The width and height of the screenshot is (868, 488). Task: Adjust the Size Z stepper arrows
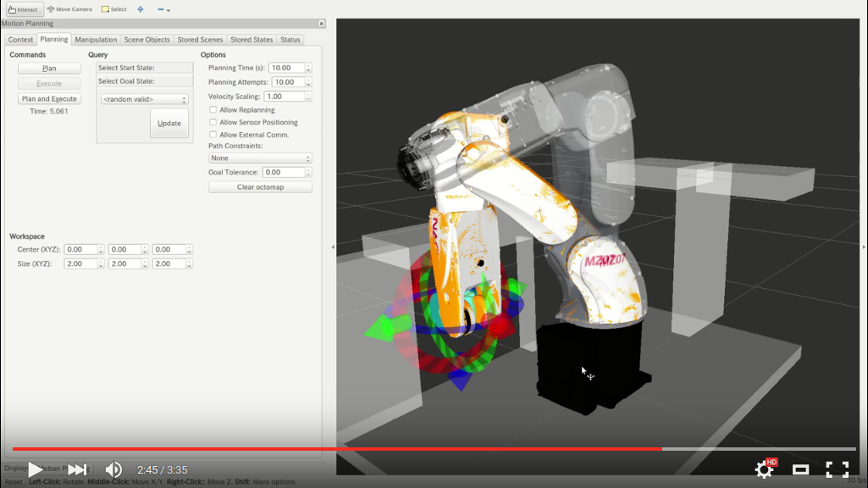(x=190, y=263)
